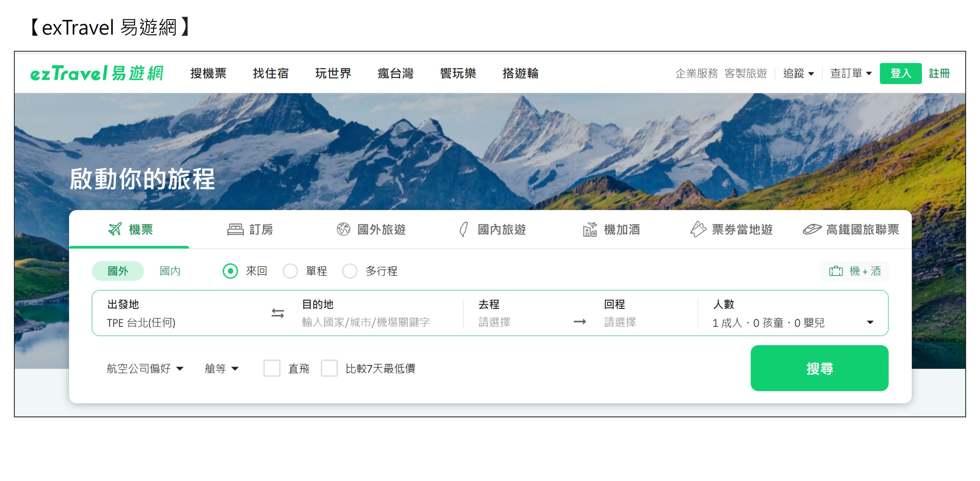Click the arrow between 去程 and 回程
The image size is (980, 481).
pos(580,322)
